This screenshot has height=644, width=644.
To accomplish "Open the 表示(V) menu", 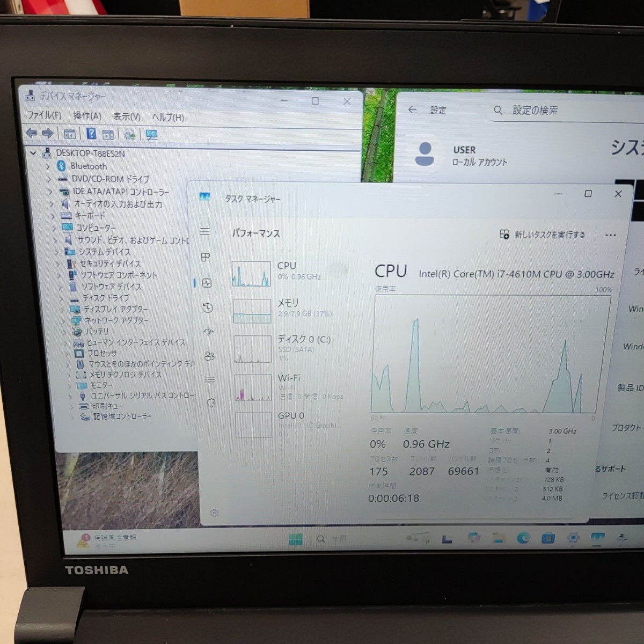I will pos(127,116).
